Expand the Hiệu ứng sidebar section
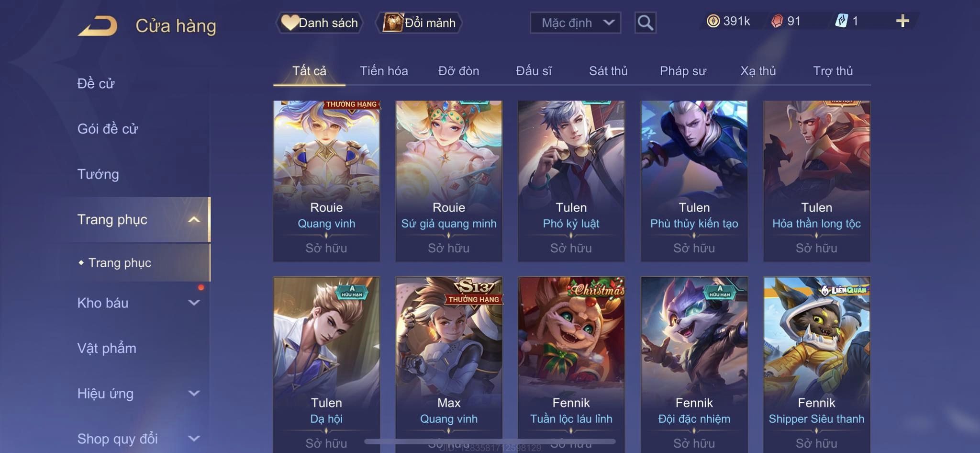Screen dimensions: 980x453 click(x=193, y=393)
